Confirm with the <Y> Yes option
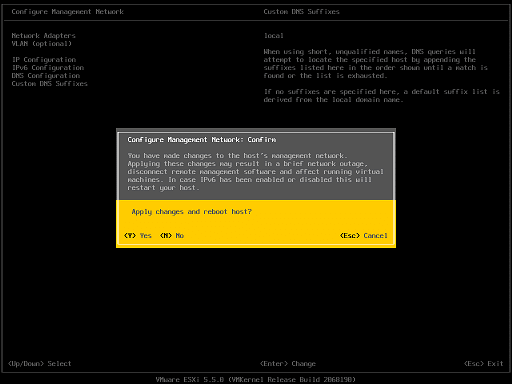Image resolution: width=512 pixels, height=384 pixels. [x=138, y=236]
